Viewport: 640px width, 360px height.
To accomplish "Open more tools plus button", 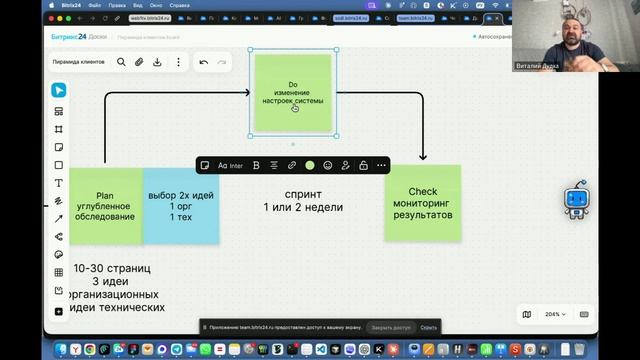I will tap(59, 311).
